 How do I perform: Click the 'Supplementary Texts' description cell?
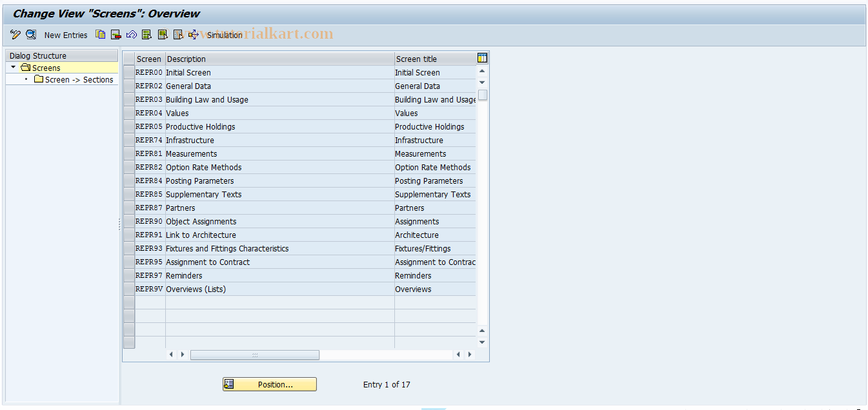click(x=280, y=194)
